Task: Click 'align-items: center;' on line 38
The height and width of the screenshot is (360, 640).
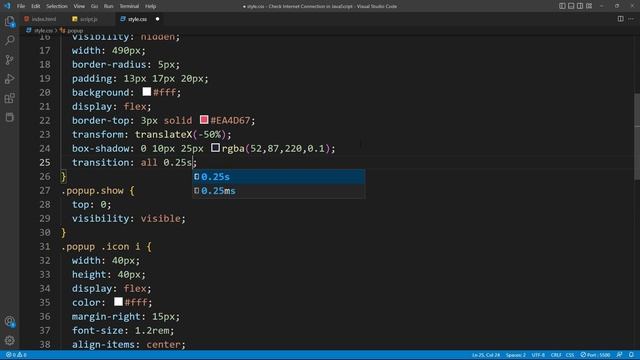Action: coord(129,344)
